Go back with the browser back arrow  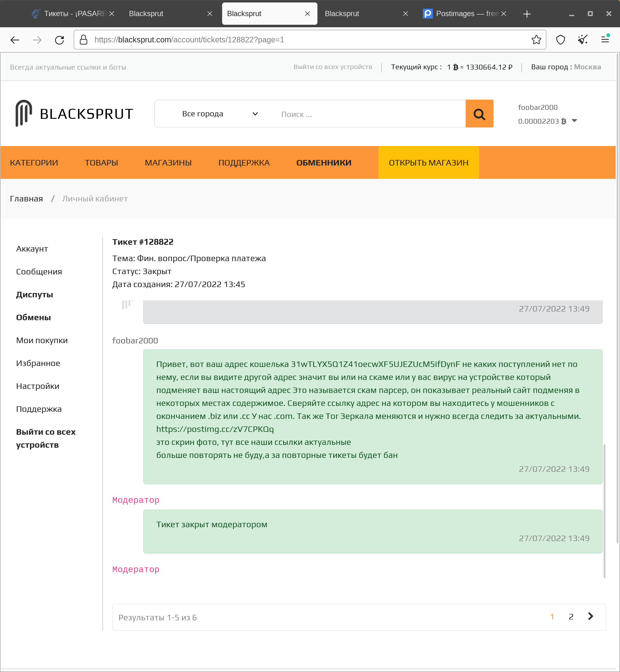click(x=15, y=40)
